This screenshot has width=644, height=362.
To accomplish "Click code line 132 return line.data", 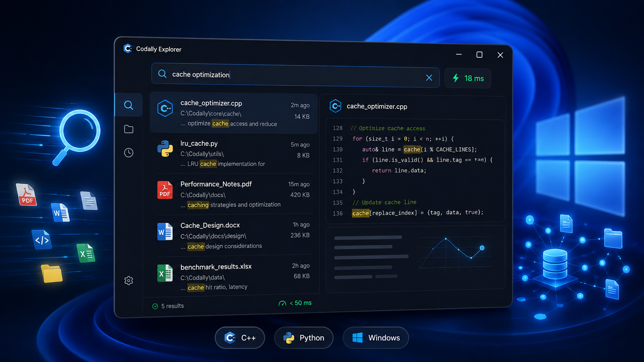I will pyautogui.click(x=399, y=170).
